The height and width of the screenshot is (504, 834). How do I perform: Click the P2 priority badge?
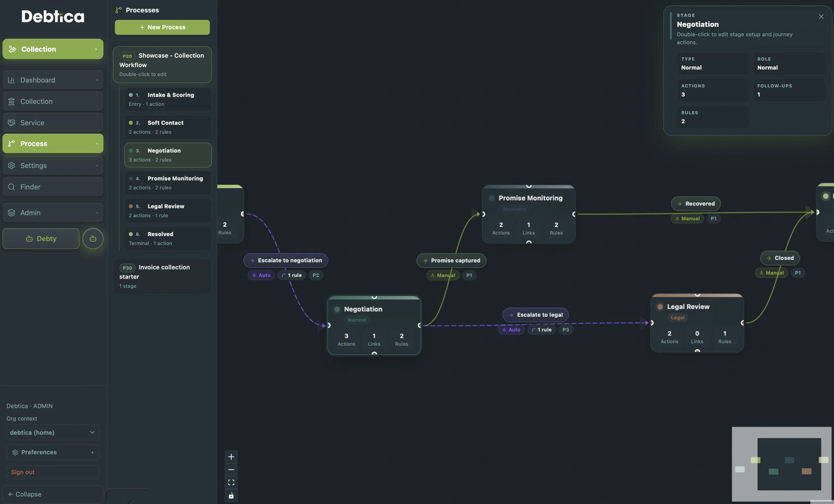point(316,275)
